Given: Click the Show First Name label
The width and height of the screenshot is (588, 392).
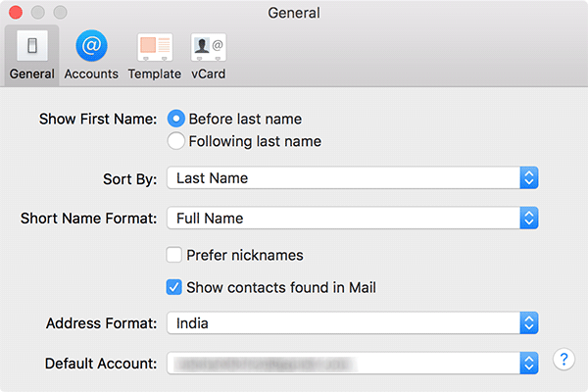Looking at the screenshot, I should [98, 119].
